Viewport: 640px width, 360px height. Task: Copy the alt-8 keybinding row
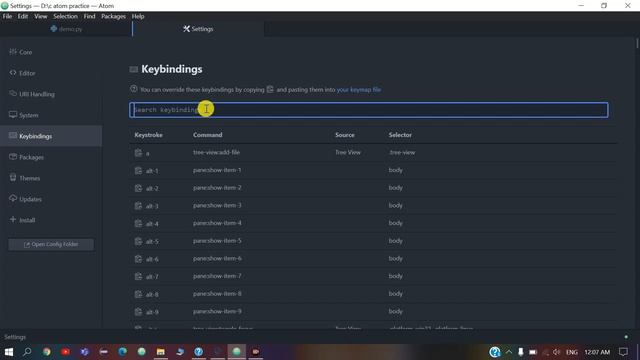point(138,294)
